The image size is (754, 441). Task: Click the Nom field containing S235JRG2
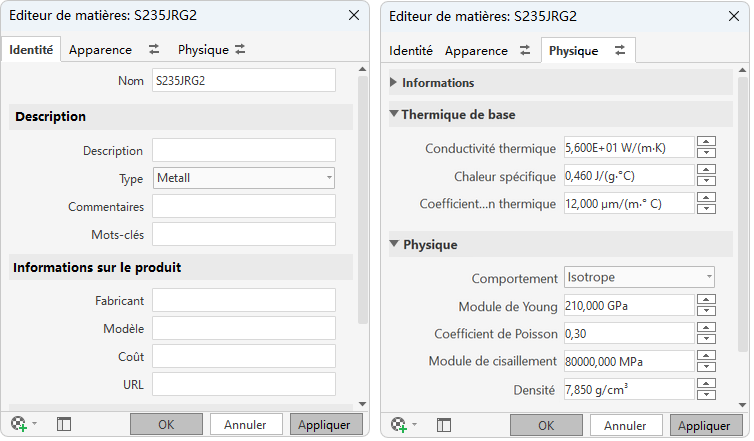pos(244,80)
